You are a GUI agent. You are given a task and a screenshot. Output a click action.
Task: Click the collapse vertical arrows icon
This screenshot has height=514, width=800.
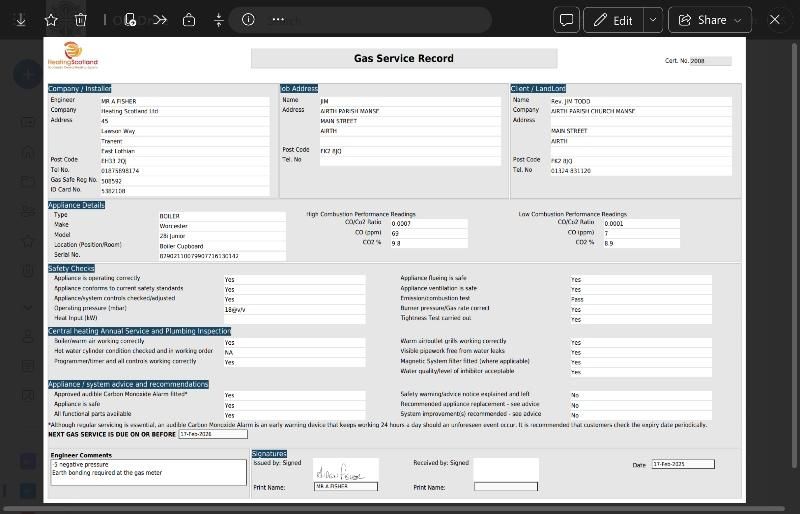point(219,20)
